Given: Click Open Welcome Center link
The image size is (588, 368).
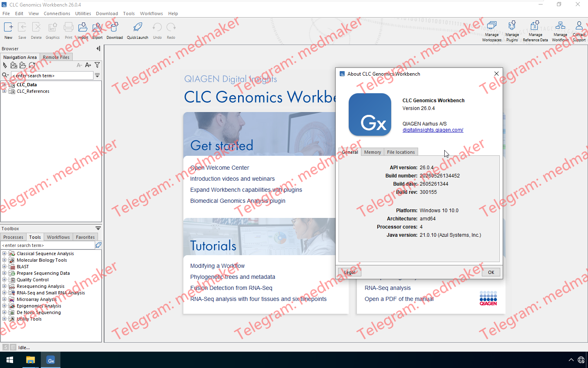Looking at the screenshot, I should point(219,168).
